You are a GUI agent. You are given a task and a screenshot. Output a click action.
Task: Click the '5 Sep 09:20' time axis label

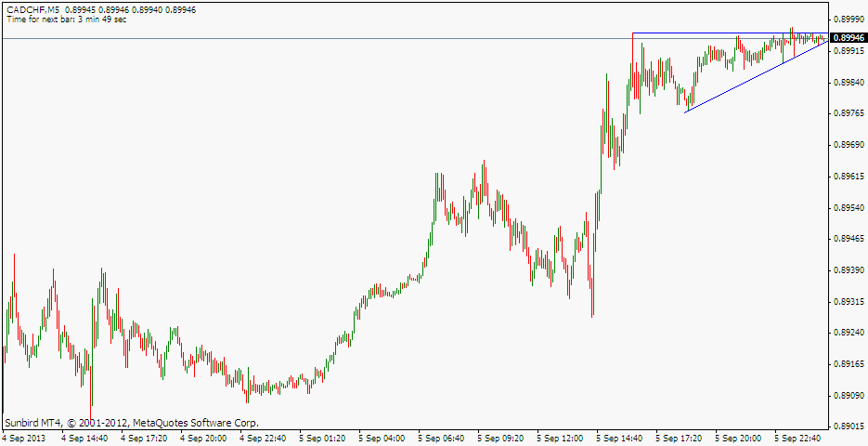tap(501, 437)
